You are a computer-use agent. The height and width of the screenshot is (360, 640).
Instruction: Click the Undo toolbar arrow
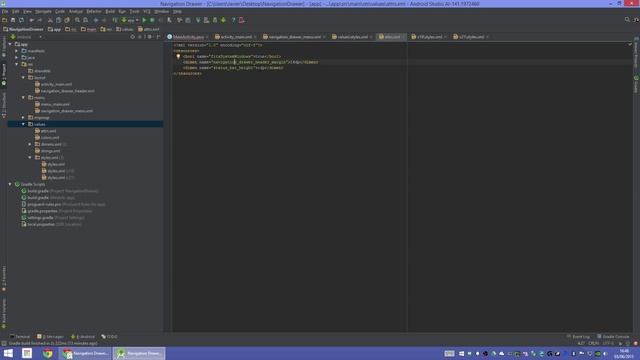click(x=31, y=20)
